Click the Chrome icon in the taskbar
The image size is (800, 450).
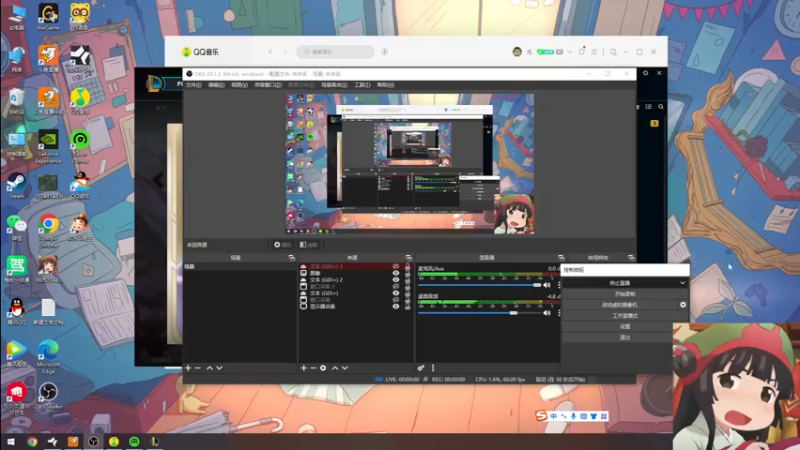pos(32,441)
